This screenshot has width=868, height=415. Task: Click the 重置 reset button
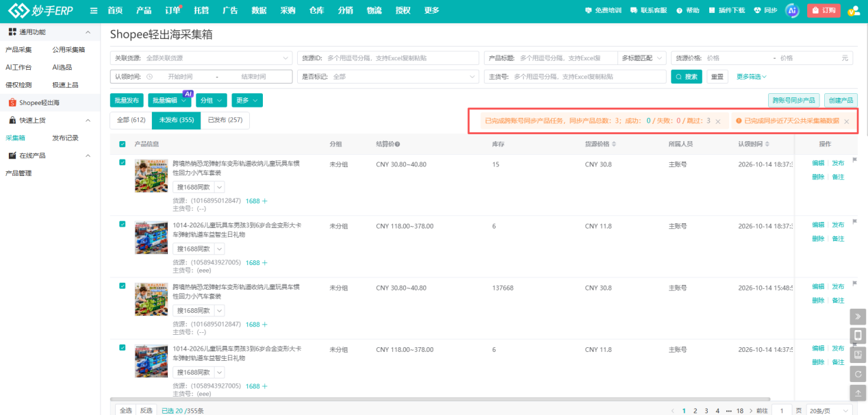click(717, 77)
